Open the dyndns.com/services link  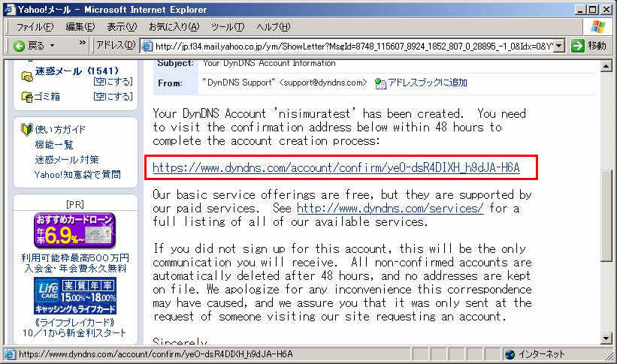click(x=390, y=209)
